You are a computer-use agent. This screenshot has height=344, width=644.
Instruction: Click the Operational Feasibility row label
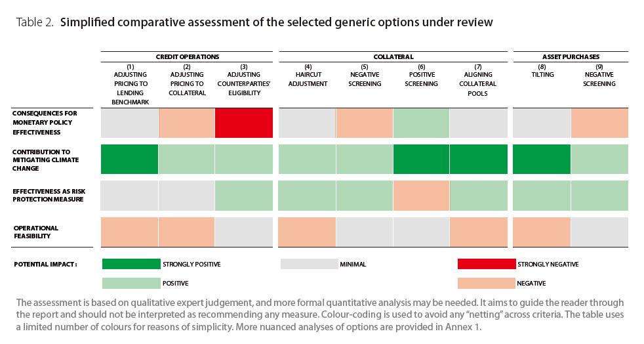(36, 232)
